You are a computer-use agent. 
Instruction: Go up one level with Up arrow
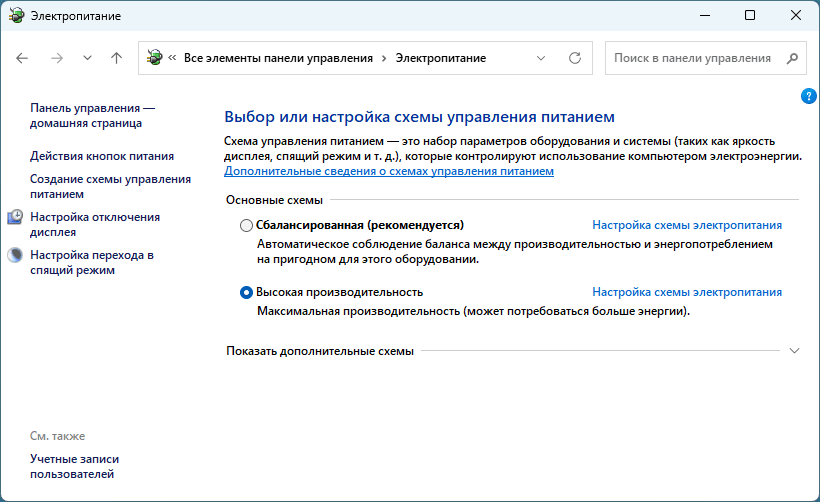[116, 58]
